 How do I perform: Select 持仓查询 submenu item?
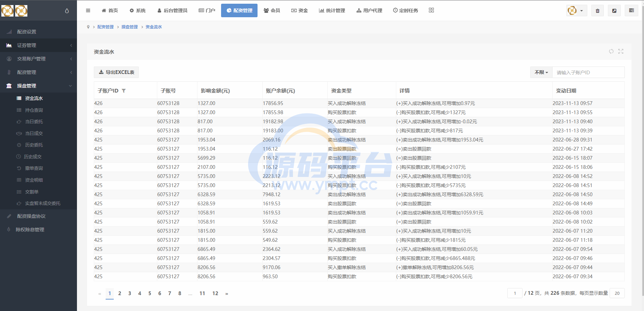pos(38,110)
